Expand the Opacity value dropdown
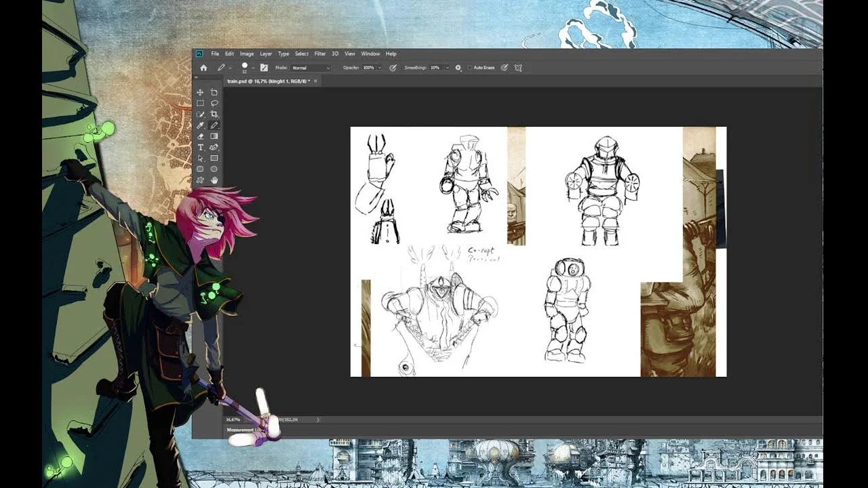Viewport: 868px width, 488px height. [379, 68]
